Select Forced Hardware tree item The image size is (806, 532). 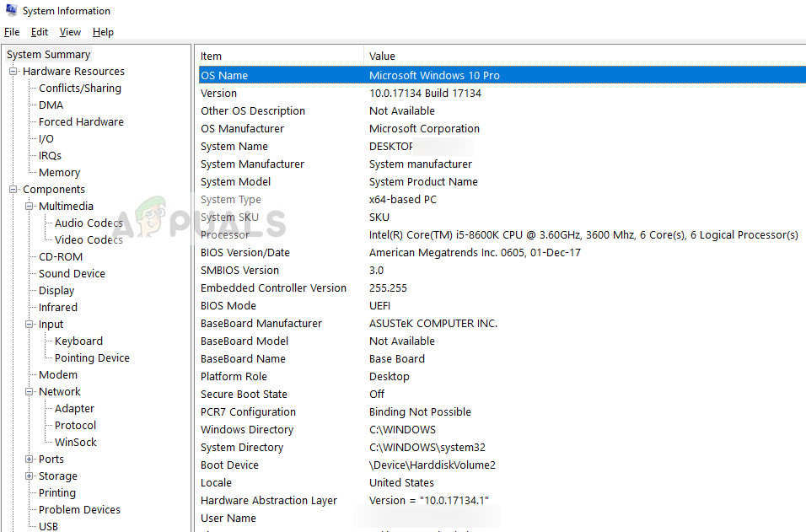coord(81,121)
